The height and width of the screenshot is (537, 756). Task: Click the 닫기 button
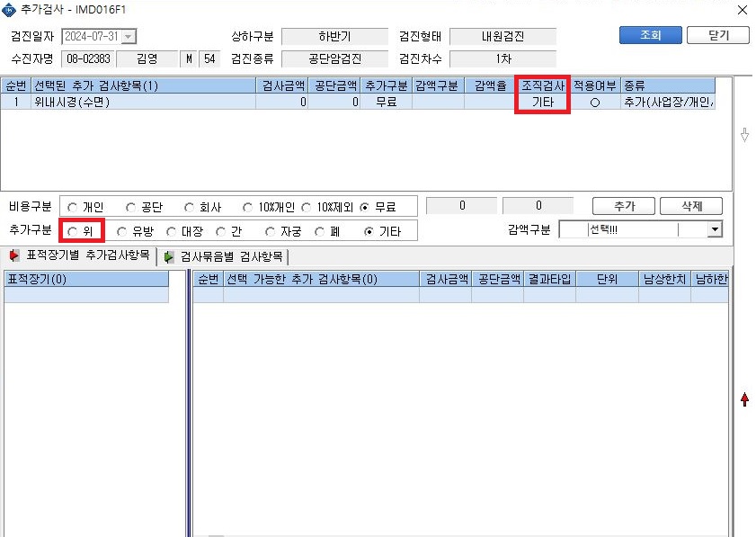(718, 35)
